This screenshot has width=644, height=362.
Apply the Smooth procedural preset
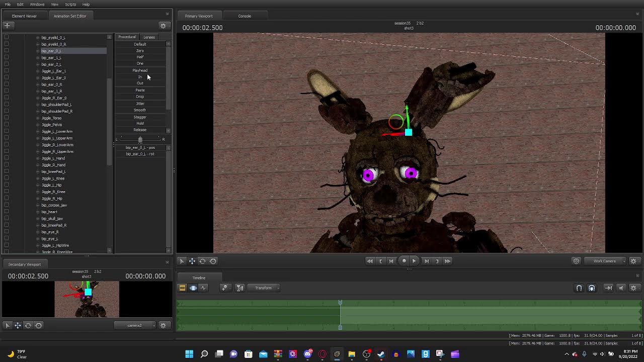point(140,110)
